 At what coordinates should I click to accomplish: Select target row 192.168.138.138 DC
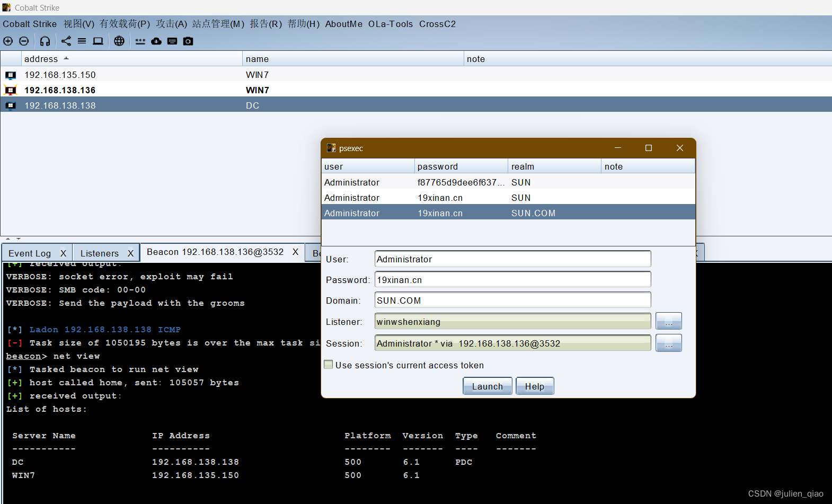tap(416, 105)
